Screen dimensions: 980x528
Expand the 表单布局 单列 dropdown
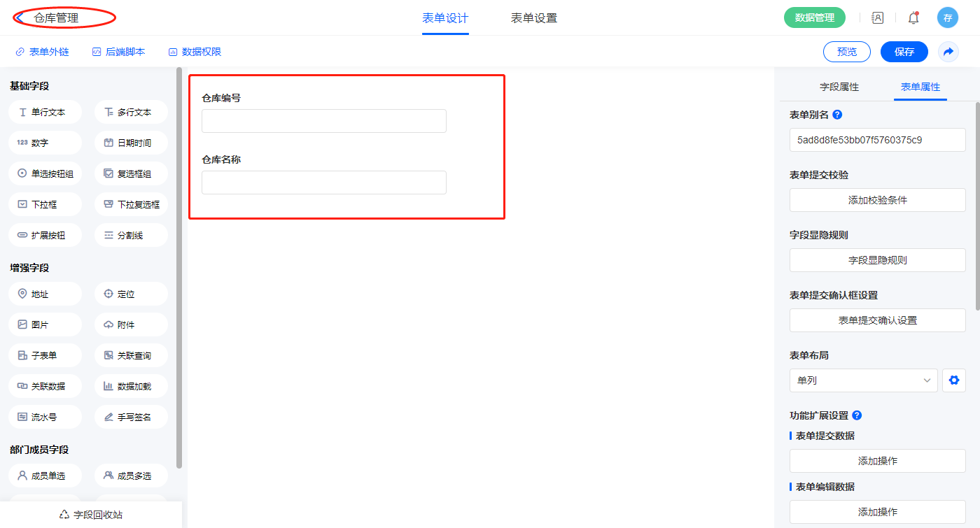point(863,380)
